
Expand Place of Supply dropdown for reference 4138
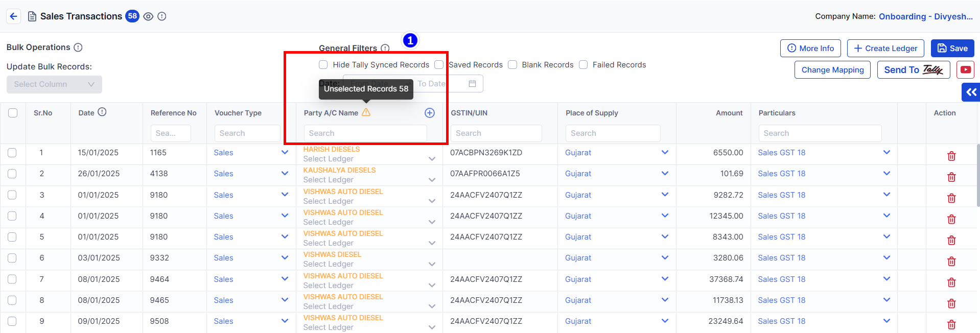pyautogui.click(x=665, y=173)
